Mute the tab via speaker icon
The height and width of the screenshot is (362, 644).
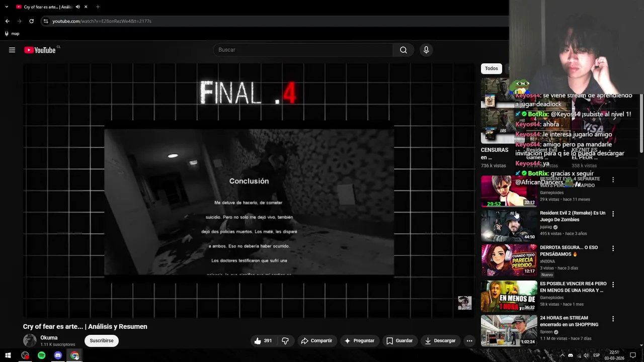click(x=77, y=7)
